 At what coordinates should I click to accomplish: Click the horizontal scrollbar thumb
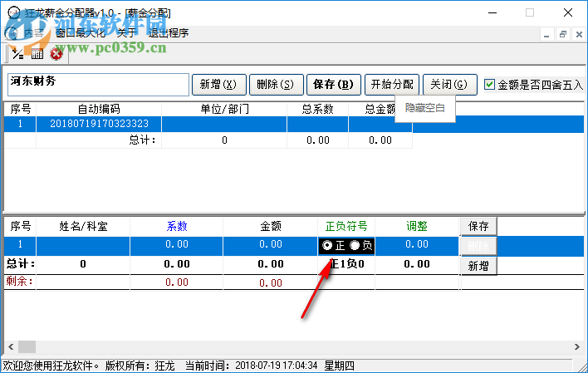tap(27, 346)
